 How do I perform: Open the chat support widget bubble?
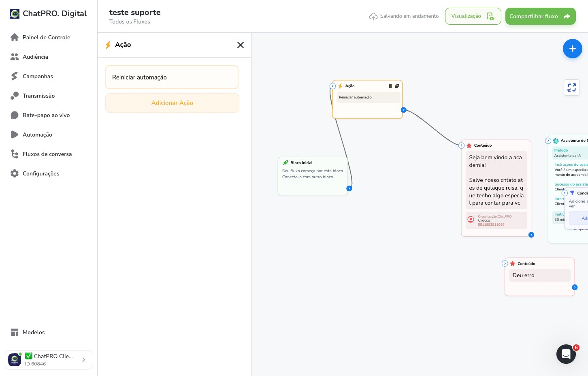click(x=566, y=354)
